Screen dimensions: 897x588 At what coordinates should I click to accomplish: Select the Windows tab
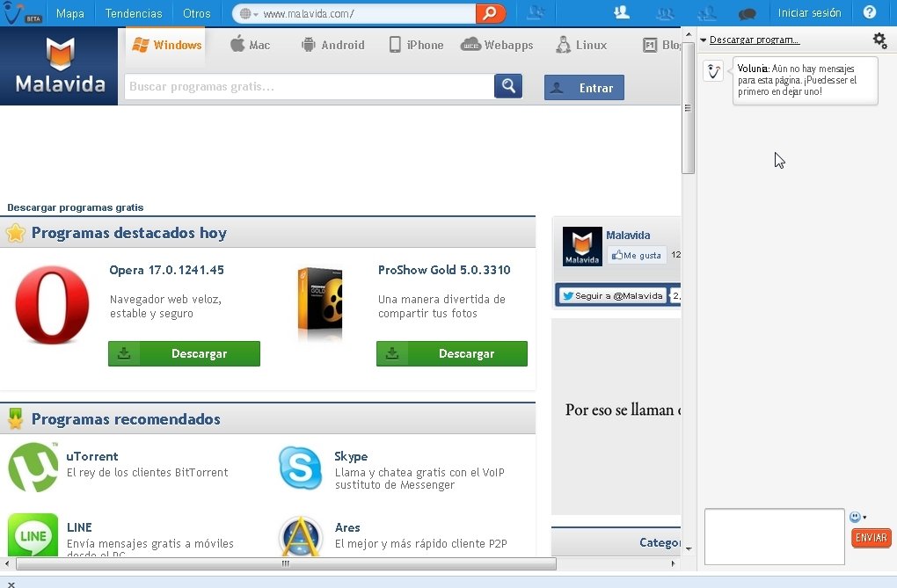166,45
